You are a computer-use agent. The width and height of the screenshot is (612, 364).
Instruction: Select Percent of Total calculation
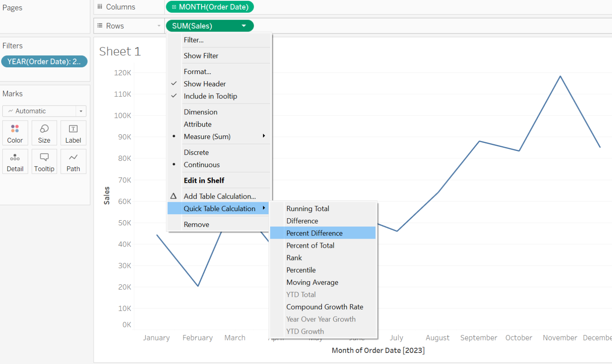point(310,245)
